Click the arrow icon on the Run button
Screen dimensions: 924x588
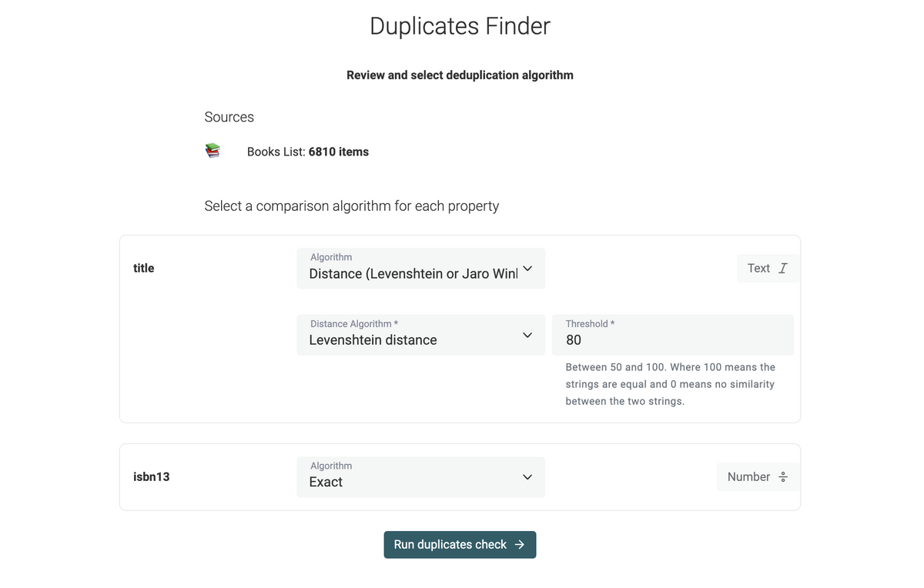pyautogui.click(x=520, y=545)
